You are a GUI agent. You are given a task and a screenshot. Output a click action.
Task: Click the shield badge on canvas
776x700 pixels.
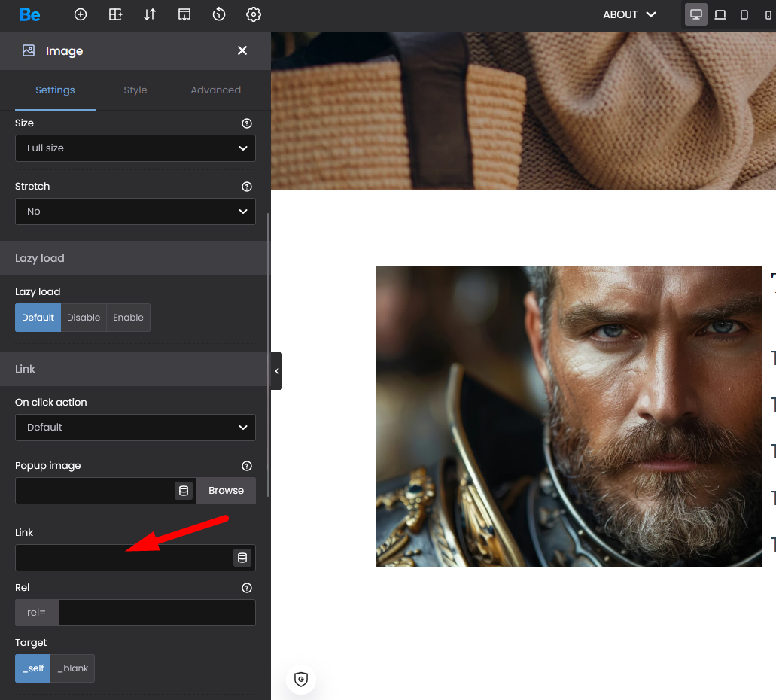[301, 679]
